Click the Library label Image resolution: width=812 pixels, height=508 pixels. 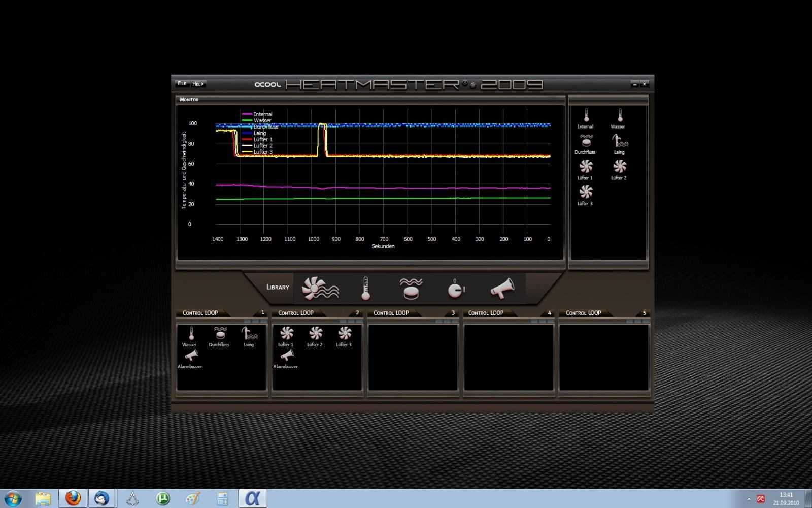[278, 287]
